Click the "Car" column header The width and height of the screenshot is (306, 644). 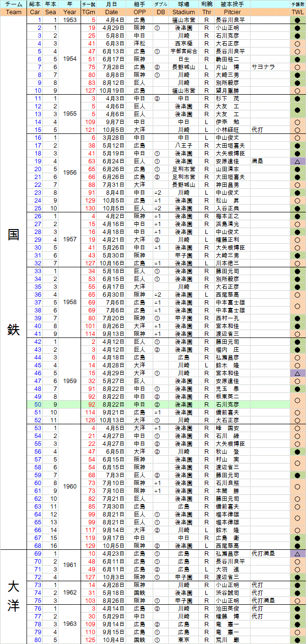34,12
